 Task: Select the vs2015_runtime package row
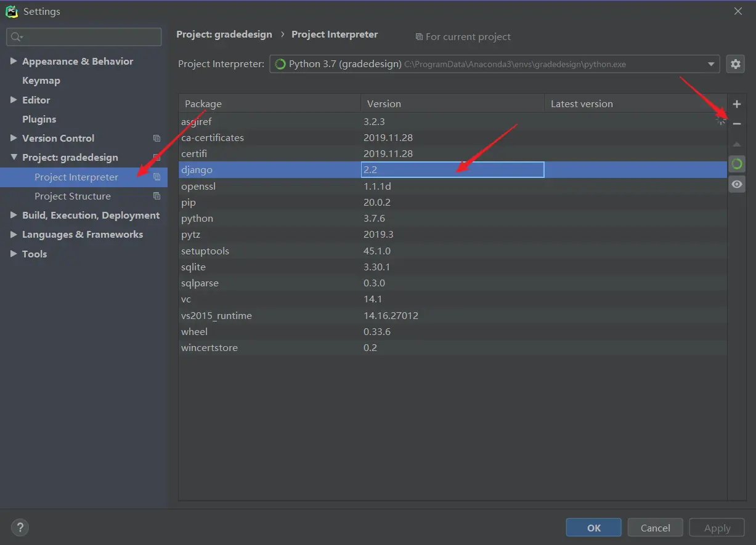coord(453,315)
